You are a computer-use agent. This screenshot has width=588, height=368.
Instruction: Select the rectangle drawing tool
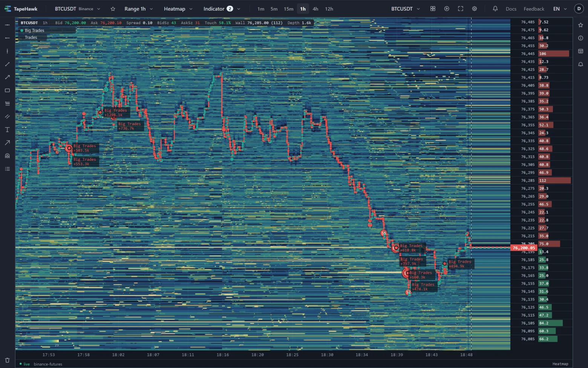(x=7, y=90)
